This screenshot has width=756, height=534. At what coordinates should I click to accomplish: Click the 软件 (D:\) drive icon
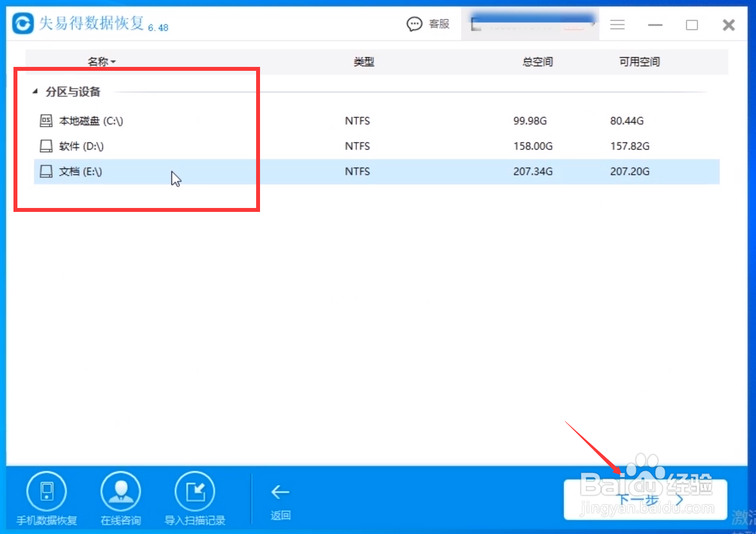(x=45, y=146)
